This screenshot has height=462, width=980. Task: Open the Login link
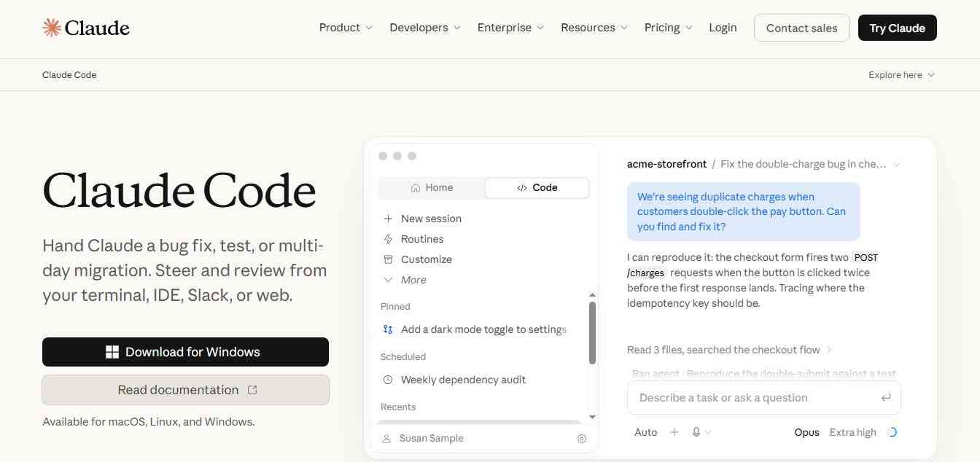click(723, 28)
